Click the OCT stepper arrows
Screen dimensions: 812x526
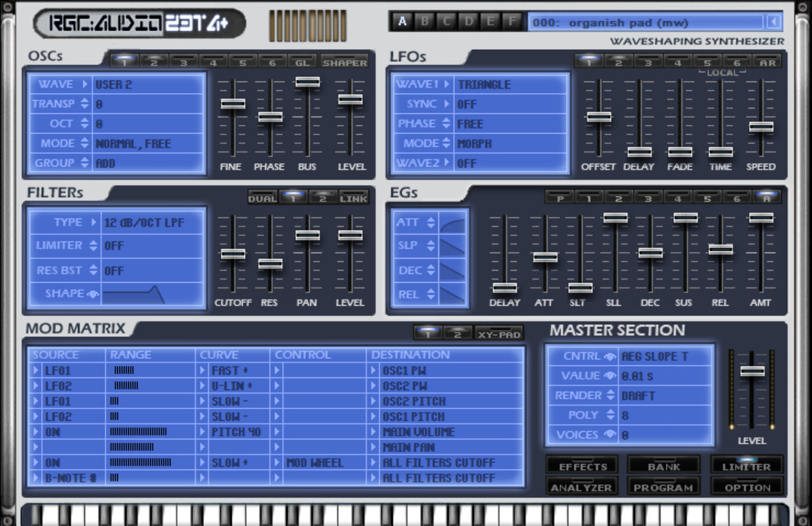coord(84,124)
